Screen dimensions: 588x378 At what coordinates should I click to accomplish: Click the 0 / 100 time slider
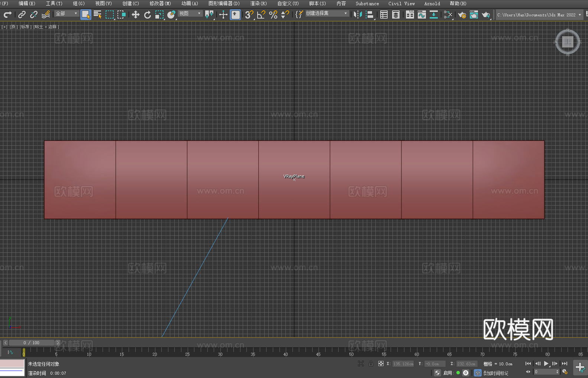(32, 343)
